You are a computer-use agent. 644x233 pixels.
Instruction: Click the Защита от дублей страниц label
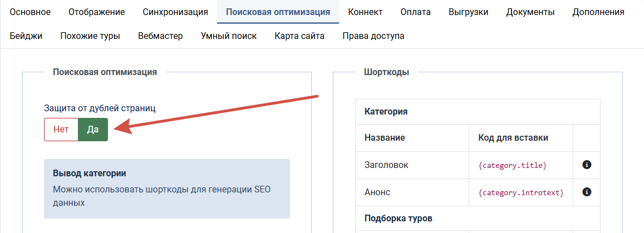pyautogui.click(x=100, y=108)
